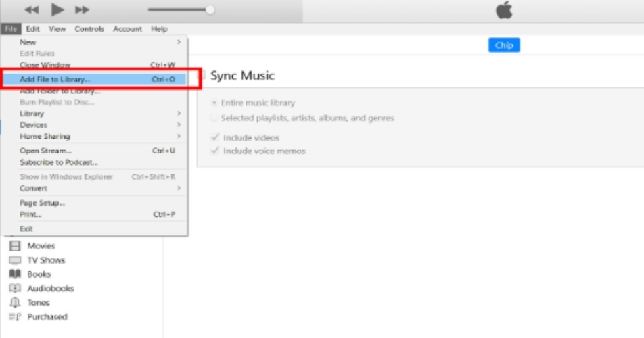Open the Books sidebar icon
The width and height of the screenshot is (644, 338).
coord(14,274)
